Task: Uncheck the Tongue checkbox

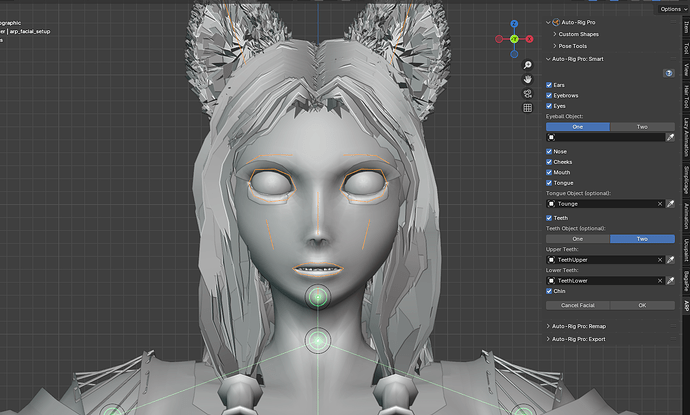Action: pyautogui.click(x=549, y=183)
